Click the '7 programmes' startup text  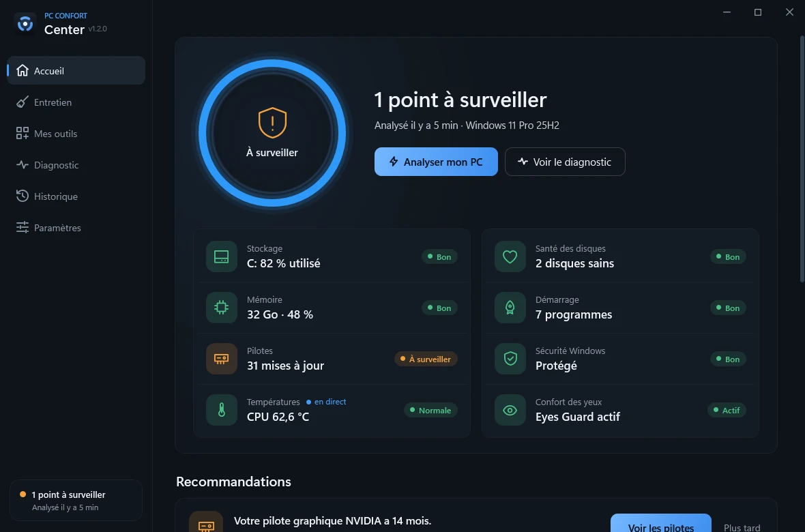pyautogui.click(x=574, y=314)
